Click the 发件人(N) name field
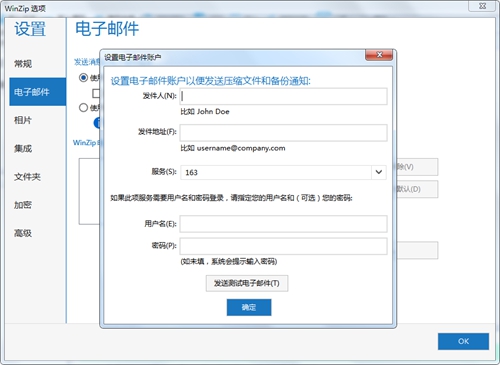 click(x=283, y=96)
